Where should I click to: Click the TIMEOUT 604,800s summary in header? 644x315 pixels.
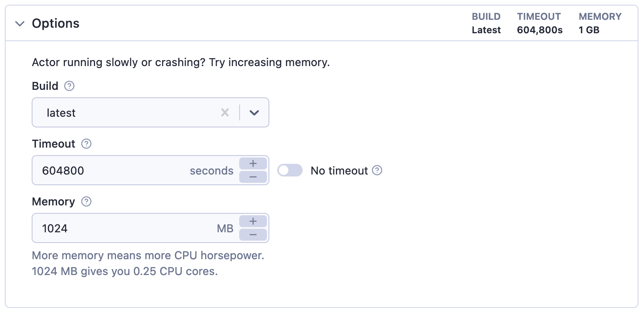539,23
